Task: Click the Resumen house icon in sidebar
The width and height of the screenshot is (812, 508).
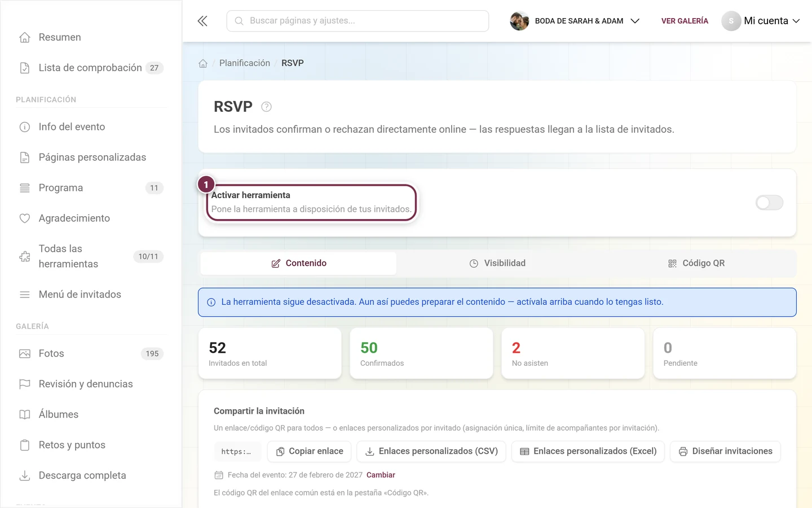Action: 25,37
